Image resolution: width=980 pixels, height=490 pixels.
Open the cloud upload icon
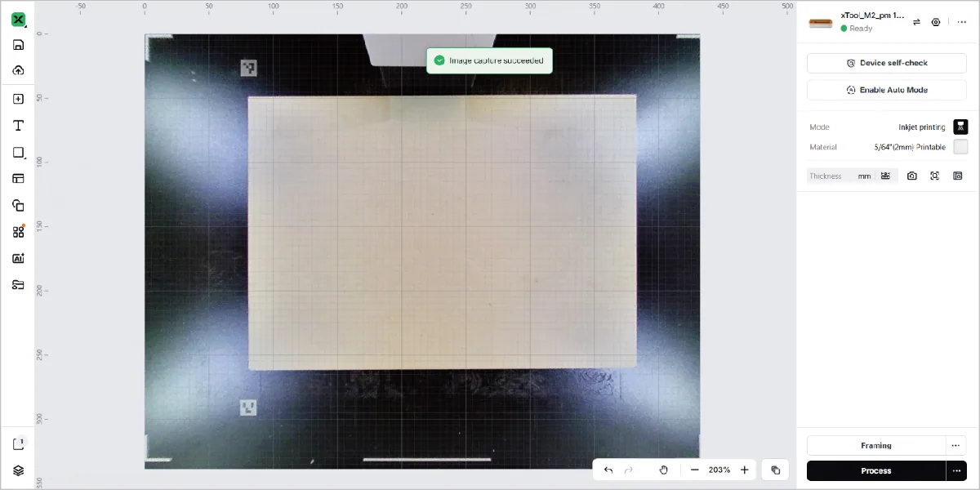[18, 70]
